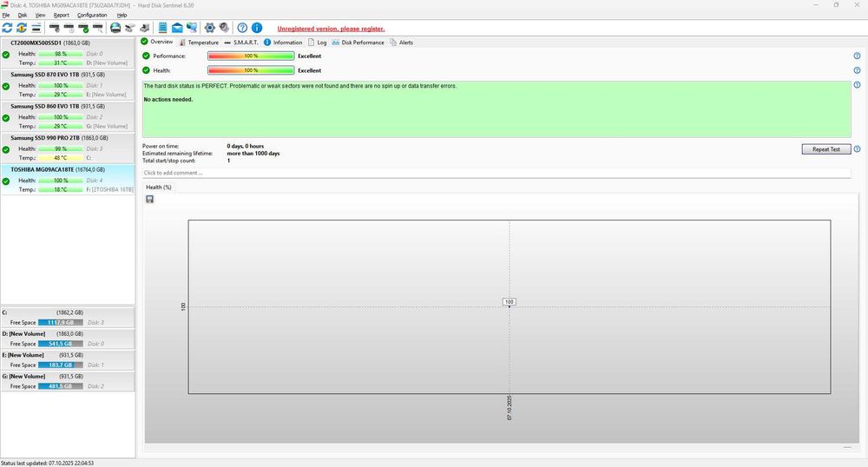The height and width of the screenshot is (467, 868).
Task: Click the Repeat Test button
Action: pyautogui.click(x=826, y=148)
